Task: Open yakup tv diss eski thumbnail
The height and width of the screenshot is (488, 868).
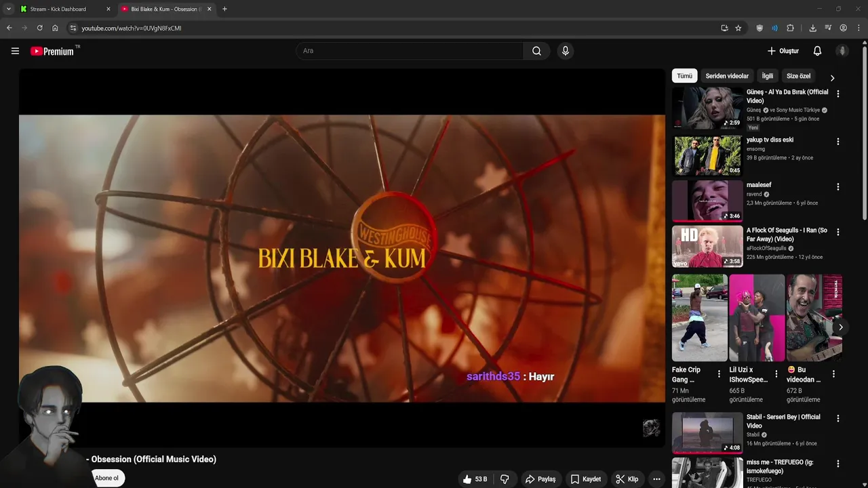Action: 707,155
